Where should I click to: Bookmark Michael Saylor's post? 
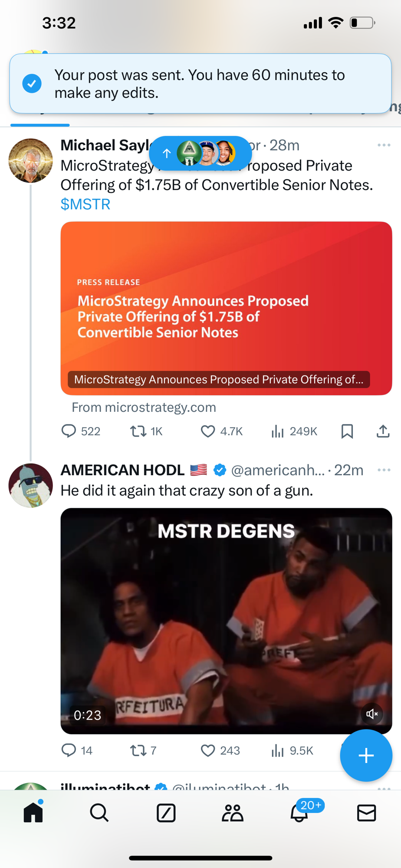pos(347,431)
